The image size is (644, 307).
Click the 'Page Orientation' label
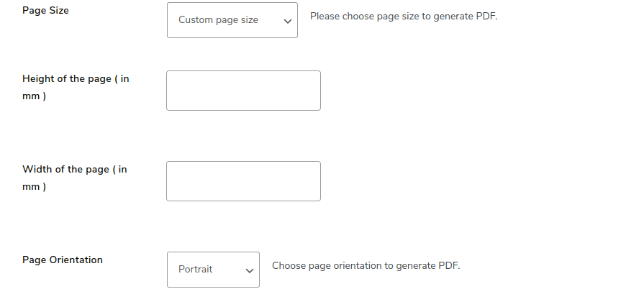pos(63,260)
